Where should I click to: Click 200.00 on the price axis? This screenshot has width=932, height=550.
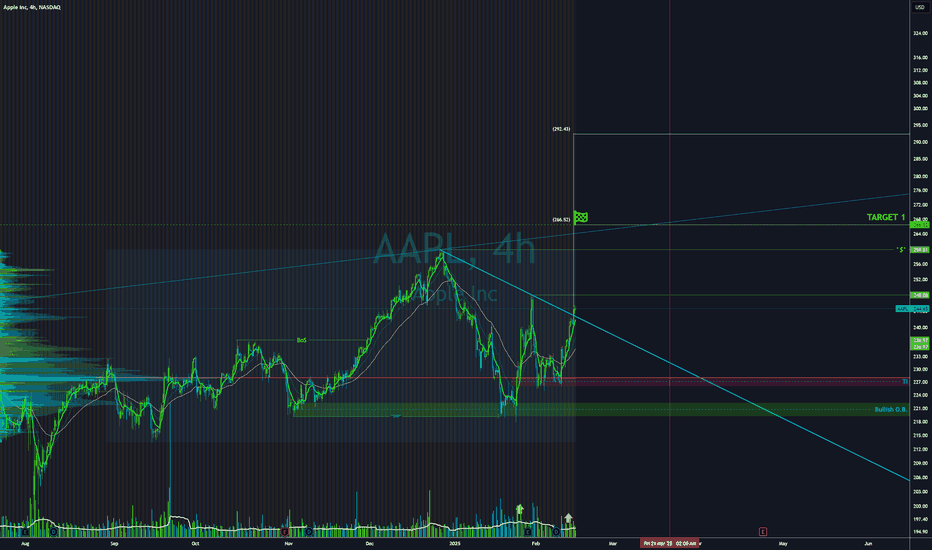click(x=921, y=506)
